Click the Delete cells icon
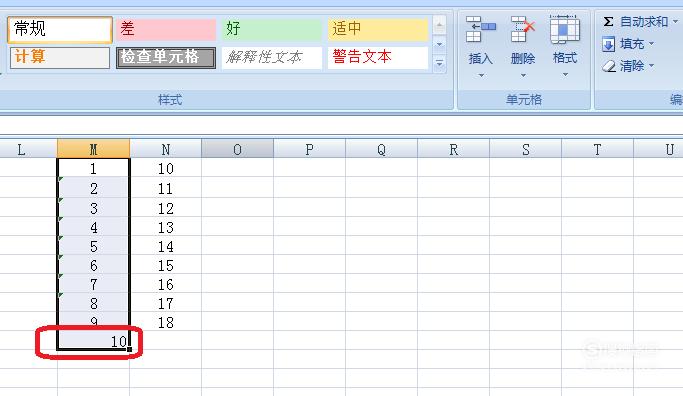This screenshot has height=396, width=683. [x=523, y=30]
